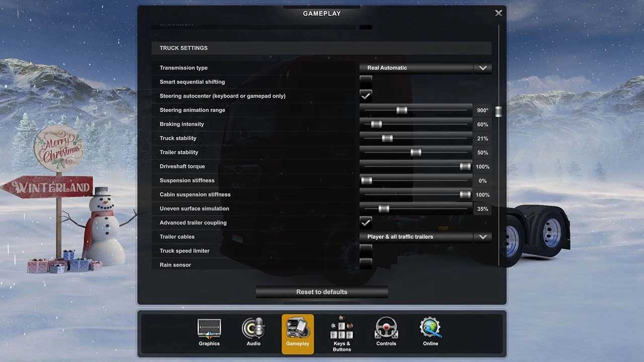Open the Audio settings icon
The width and height of the screenshot is (644, 362).
click(253, 329)
